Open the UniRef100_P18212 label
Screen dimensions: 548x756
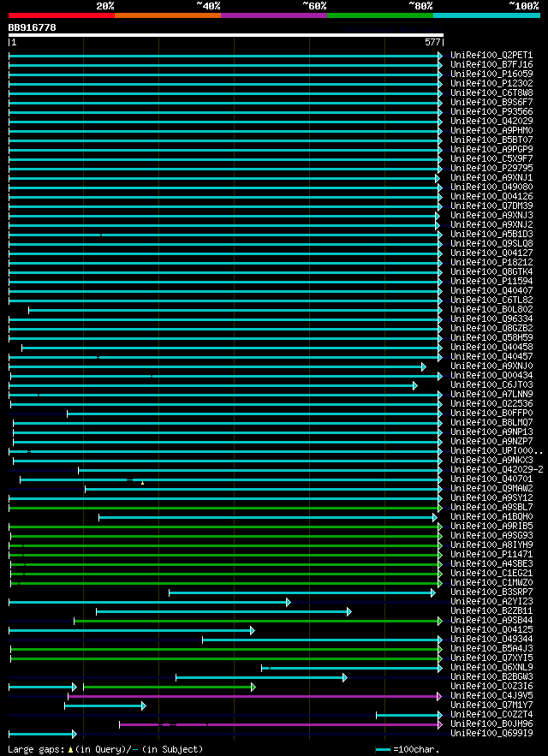click(x=491, y=262)
